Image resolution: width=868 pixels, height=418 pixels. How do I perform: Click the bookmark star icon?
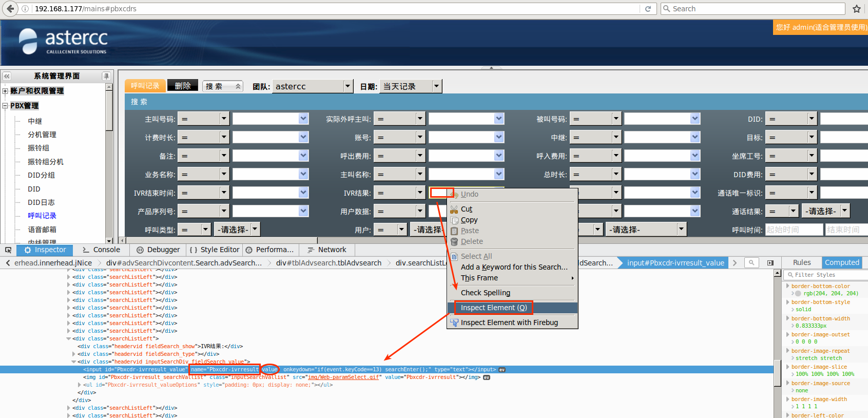(x=856, y=9)
